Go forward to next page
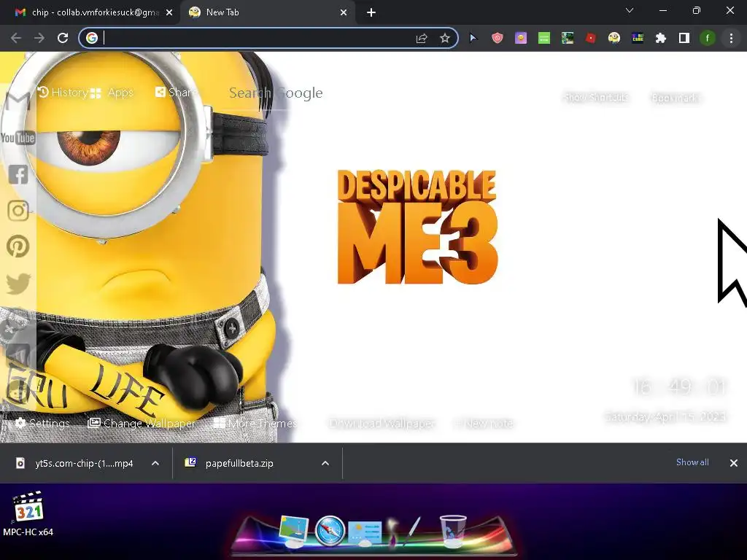 pyautogui.click(x=39, y=38)
